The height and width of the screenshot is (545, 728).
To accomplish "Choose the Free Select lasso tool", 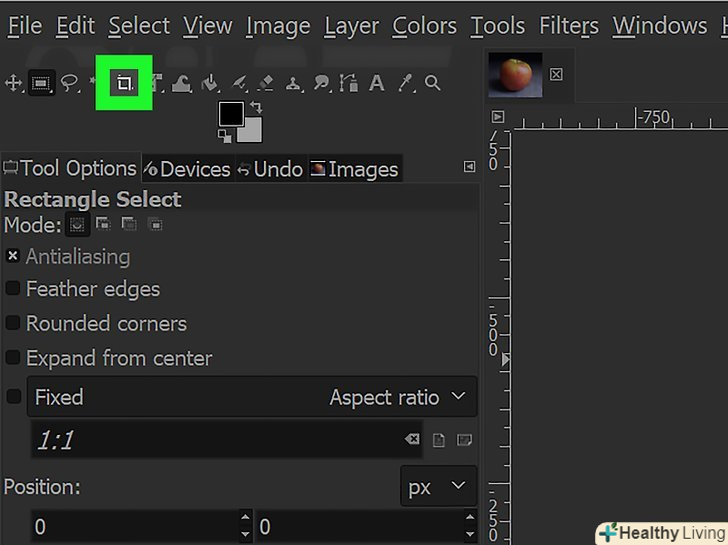I will (x=69, y=84).
